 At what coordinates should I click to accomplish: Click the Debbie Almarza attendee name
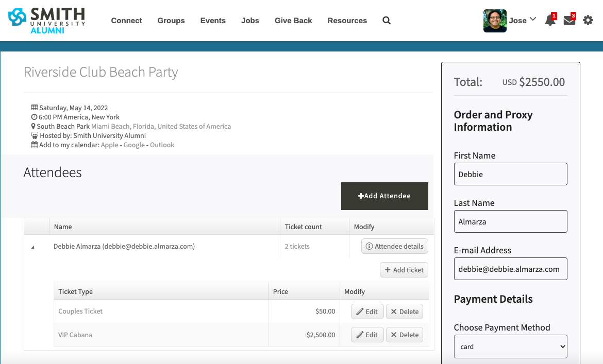tap(124, 246)
